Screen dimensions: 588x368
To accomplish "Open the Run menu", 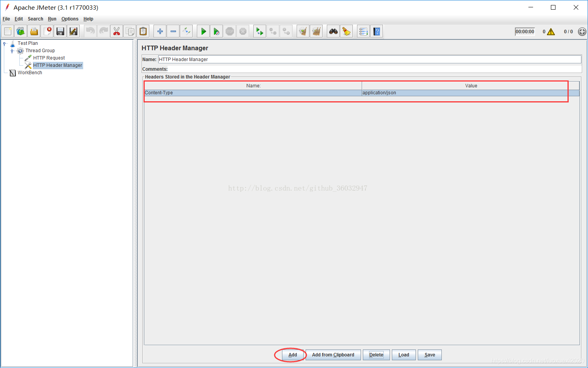I will [52, 19].
